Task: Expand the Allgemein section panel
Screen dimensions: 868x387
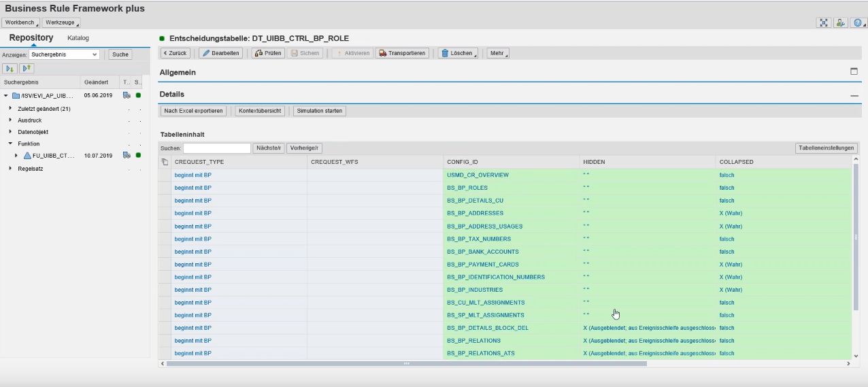Action: [x=854, y=72]
